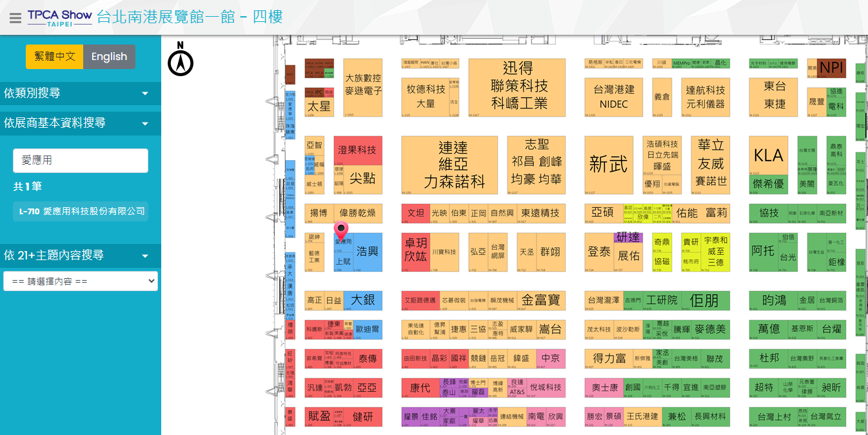Click the 登泰 booth
This screenshot has height=435, width=868.
(599, 252)
